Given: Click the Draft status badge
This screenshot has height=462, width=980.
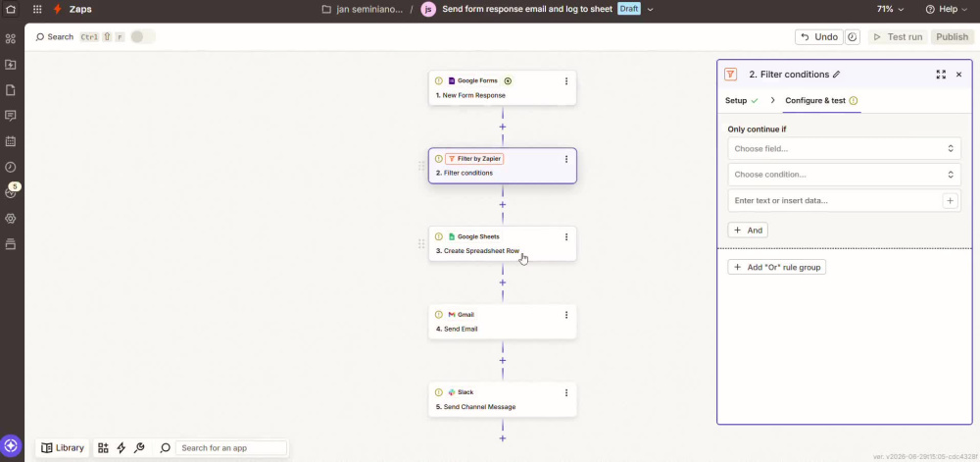Looking at the screenshot, I should (629, 10).
